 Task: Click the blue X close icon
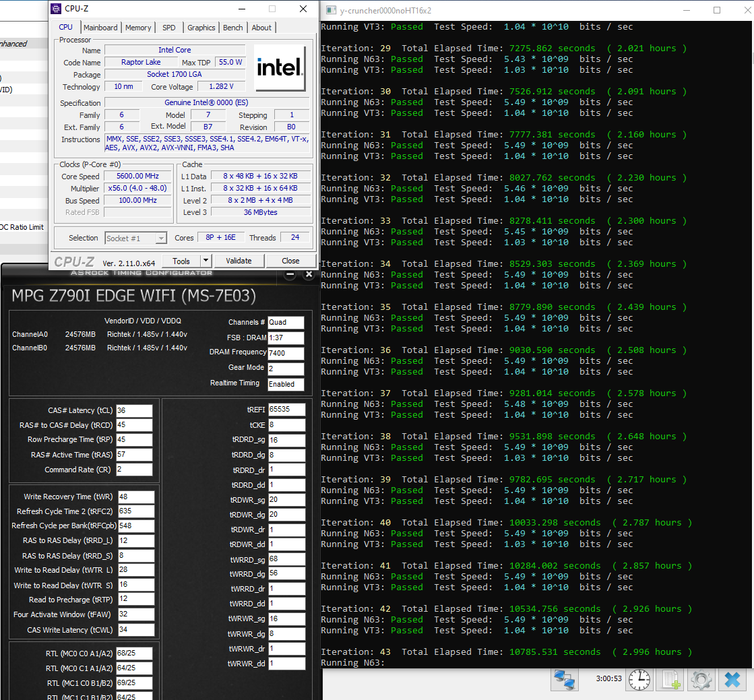click(732, 680)
